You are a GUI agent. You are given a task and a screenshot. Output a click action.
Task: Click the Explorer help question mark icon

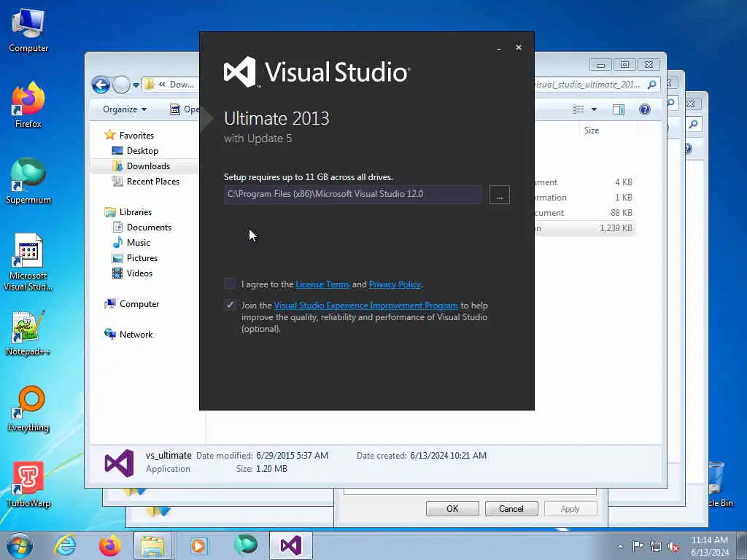click(x=645, y=109)
